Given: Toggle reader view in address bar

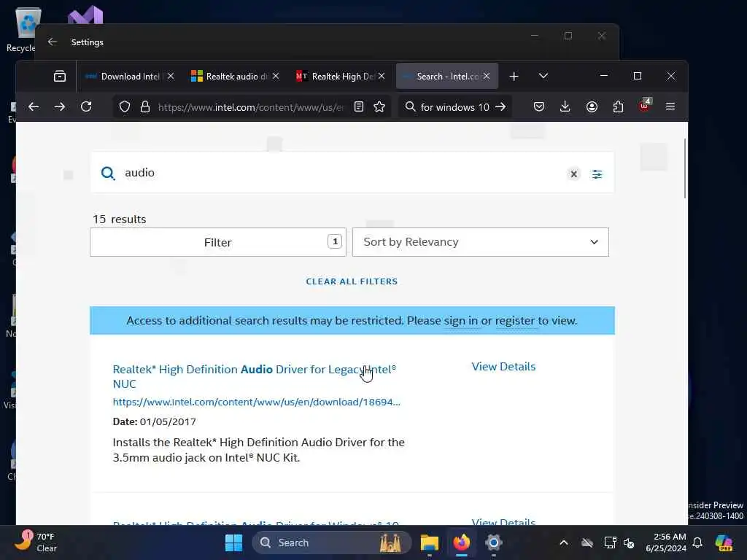Looking at the screenshot, I should click(x=359, y=106).
